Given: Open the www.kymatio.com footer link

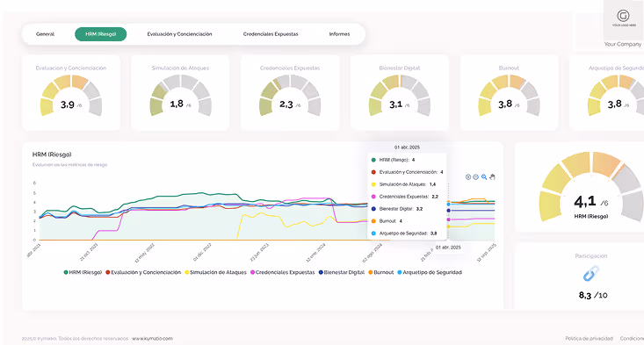Looking at the screenshot, I should tap(152, 339).
